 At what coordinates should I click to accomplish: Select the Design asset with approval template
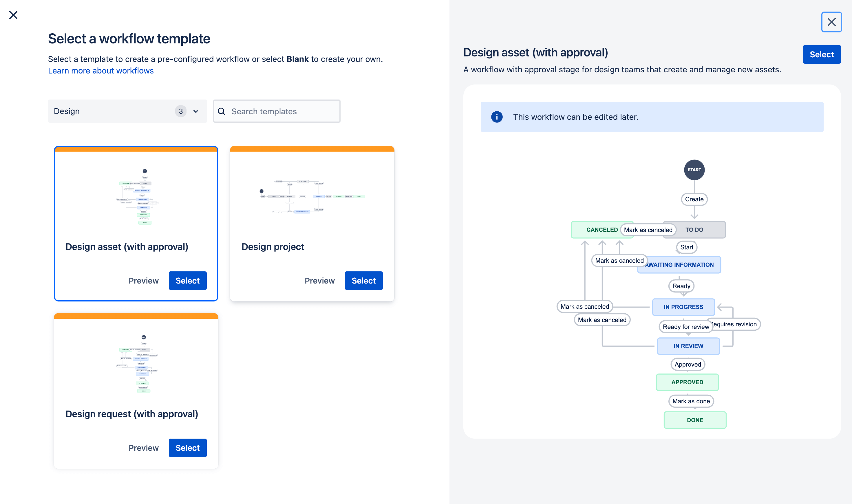pyautogui.click(x=187, y=280)
